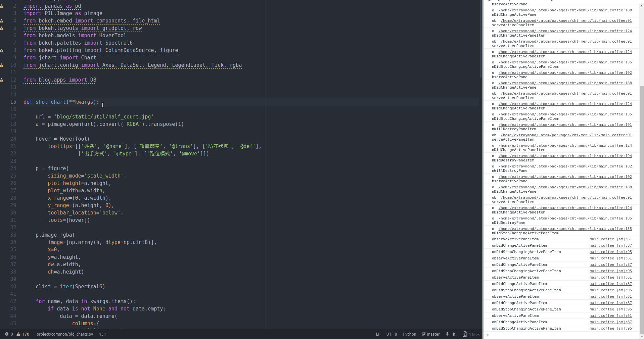Open the UTF-8 encoding selector

pos(392,334)
